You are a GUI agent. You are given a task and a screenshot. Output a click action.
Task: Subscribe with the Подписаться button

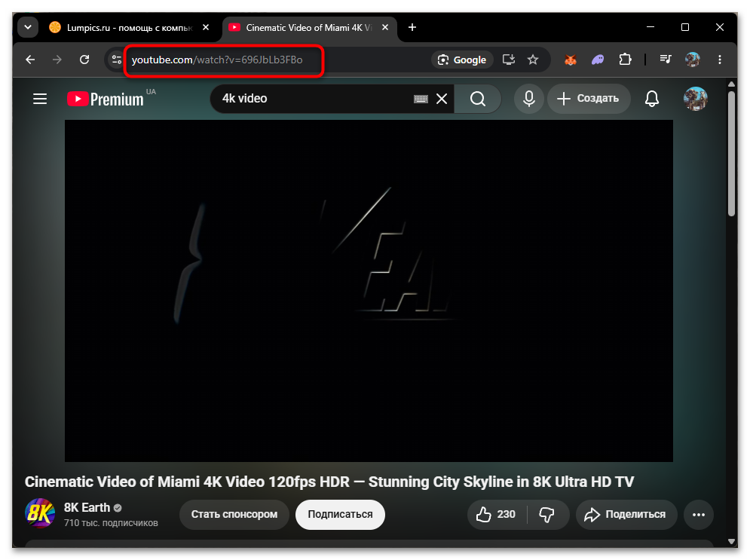[x=340, y=515]
